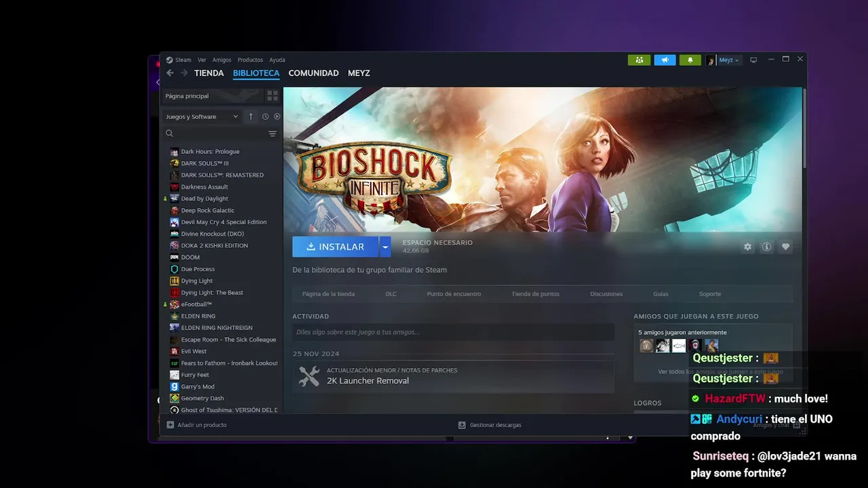Image resolution: width=868 pixels, height=488 pixels.
Task: Click the Dying Light game icon
Action: (174, 281)
